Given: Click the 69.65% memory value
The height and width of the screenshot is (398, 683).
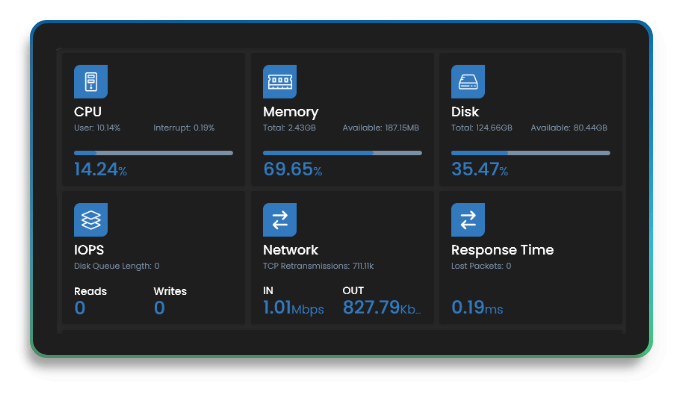Looking at the screenshot, I should pos(292,169).
